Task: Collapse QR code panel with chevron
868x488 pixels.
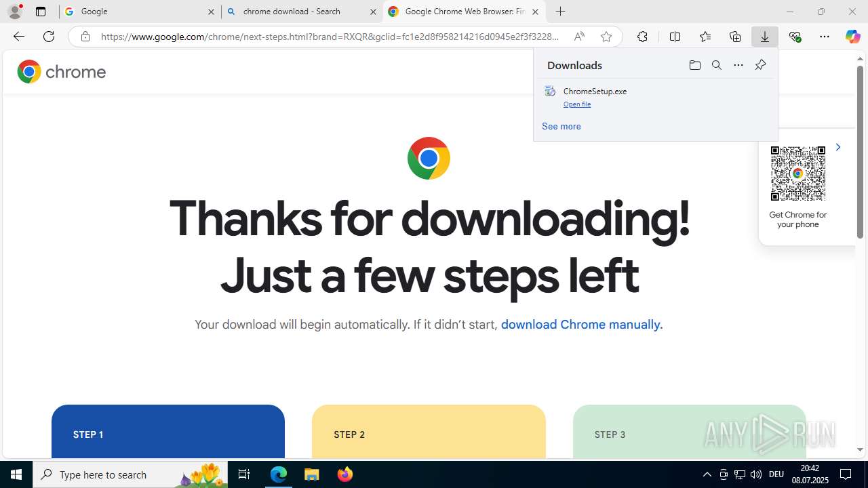Action: [838, 147]
